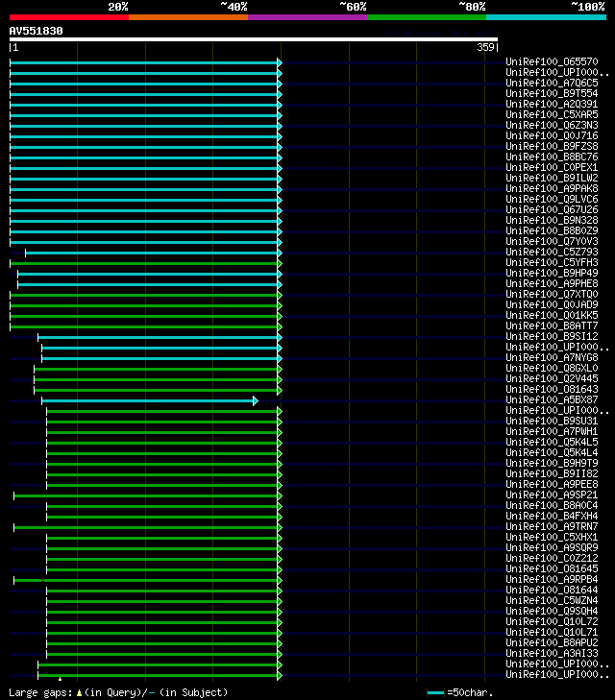Click the arrowhead ending the A5BX87 alignment
The image size is (615, 700).
256,401
